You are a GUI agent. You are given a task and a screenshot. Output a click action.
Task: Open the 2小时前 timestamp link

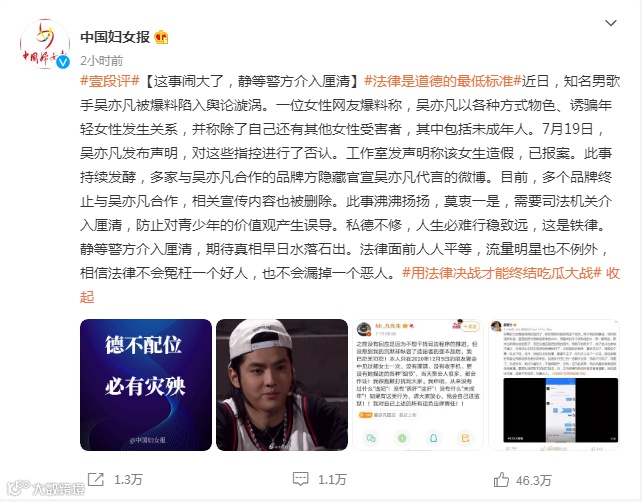coord(101,61)
